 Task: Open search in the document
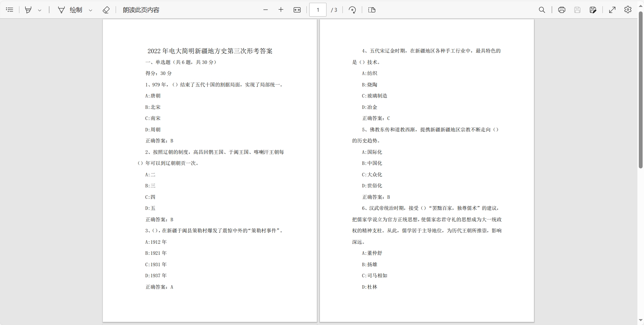tap(542, 10)
